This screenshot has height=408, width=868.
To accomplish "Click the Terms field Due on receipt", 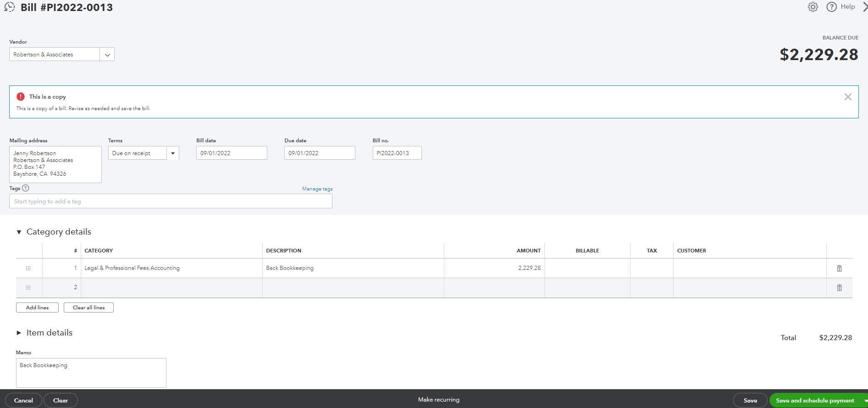I will (x=138, y=153).
